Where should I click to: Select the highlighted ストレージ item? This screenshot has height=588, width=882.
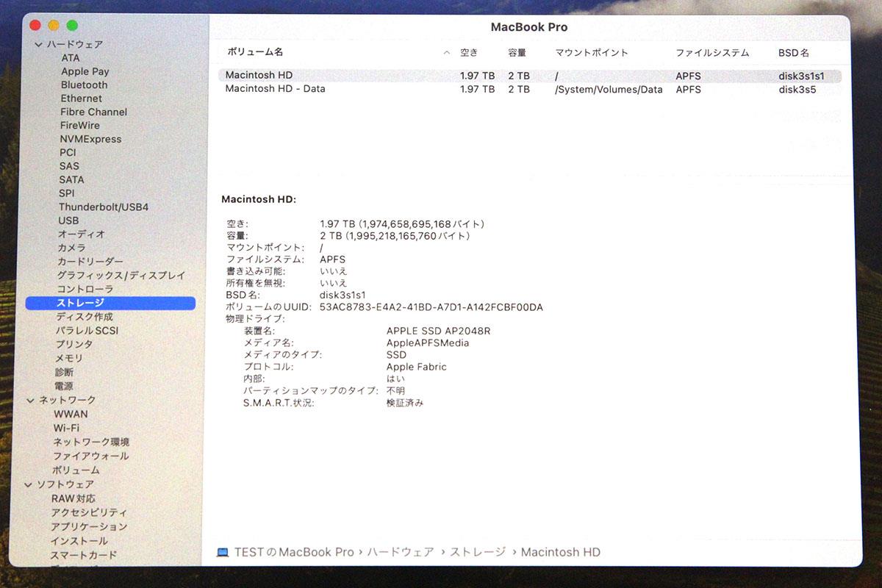pyautogui.click(x=110, y=303)
